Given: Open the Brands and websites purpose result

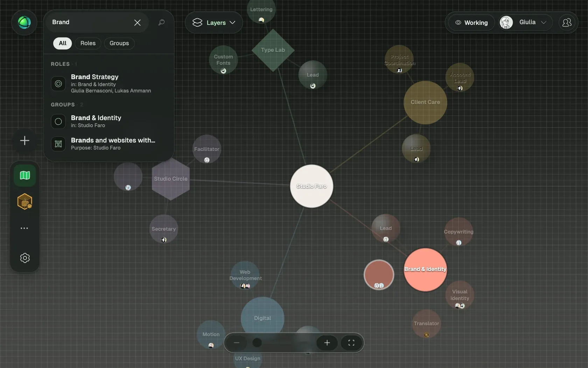Looking at the screenshot, I should pos(108,144).
